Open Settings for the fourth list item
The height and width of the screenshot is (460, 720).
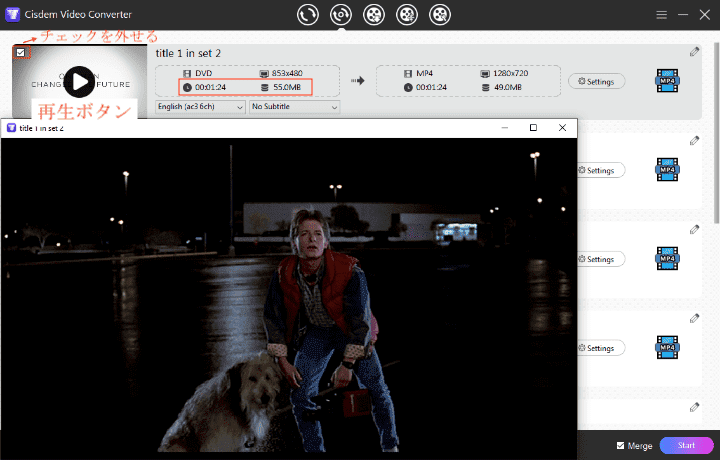click(x=601, y=348)
